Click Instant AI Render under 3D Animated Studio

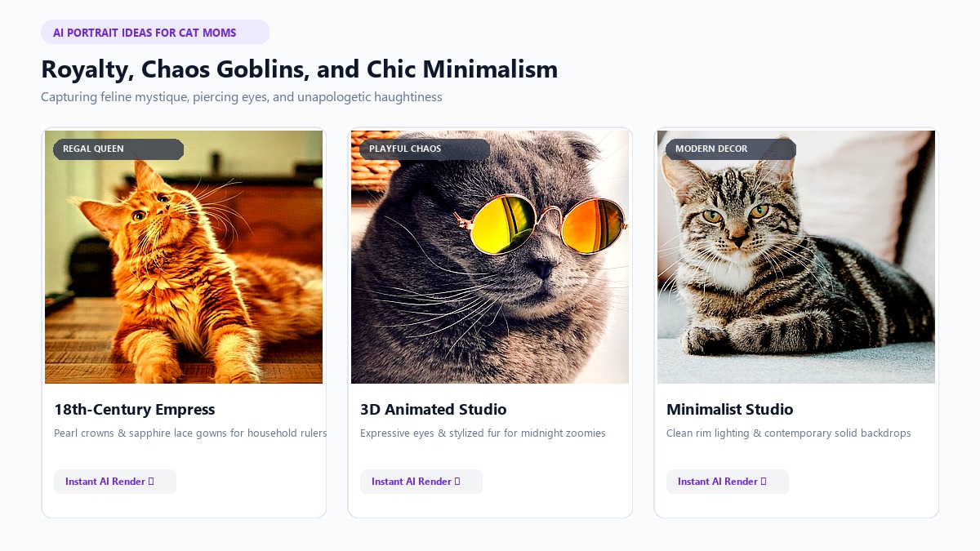pos(421,482)
